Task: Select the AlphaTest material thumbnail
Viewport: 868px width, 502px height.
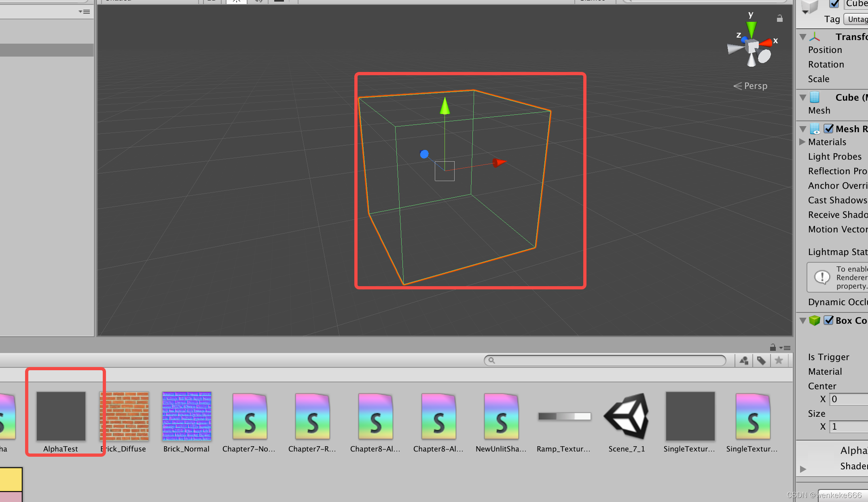Action: (x=61, y=416)
